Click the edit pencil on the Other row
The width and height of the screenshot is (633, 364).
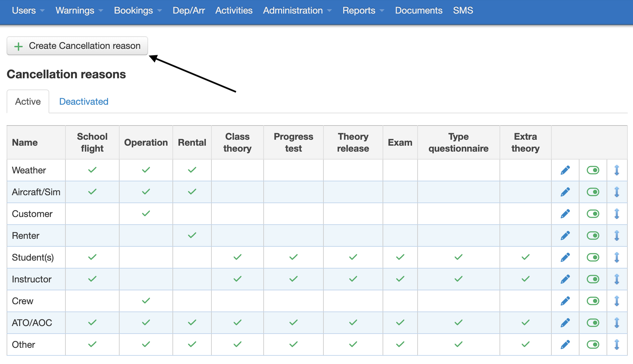click(565, 345)
